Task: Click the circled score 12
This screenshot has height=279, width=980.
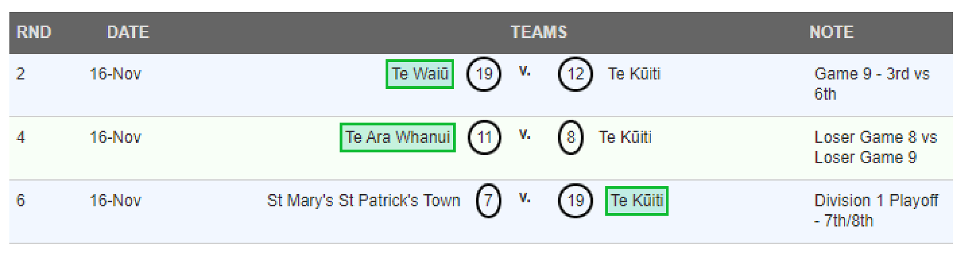Action: coord(575,75)
